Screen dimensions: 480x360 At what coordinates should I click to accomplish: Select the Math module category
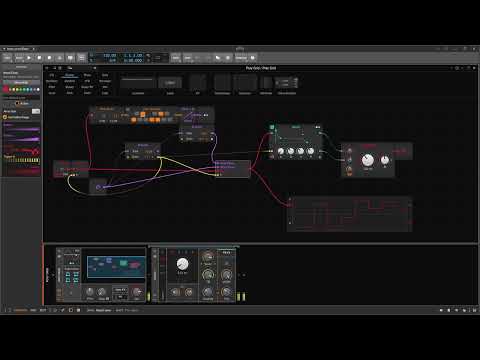coord(87,93)
